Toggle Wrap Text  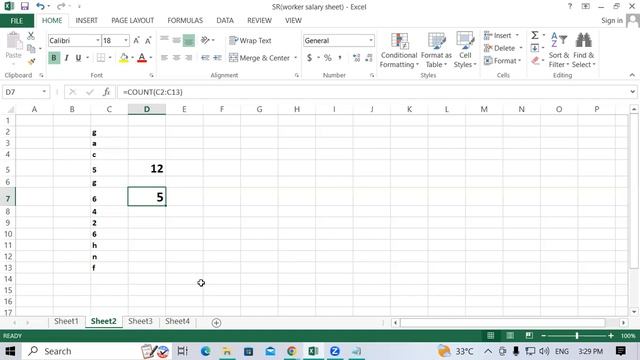point(250,40)
